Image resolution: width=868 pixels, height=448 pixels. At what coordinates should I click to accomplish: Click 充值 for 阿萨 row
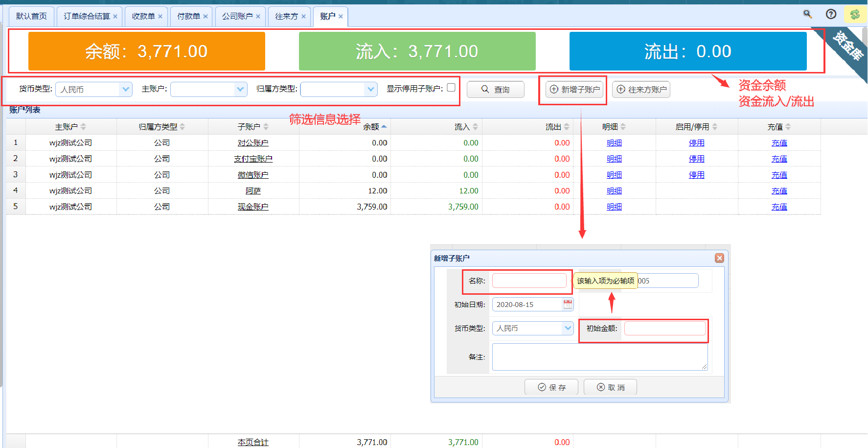coord(779,191)
